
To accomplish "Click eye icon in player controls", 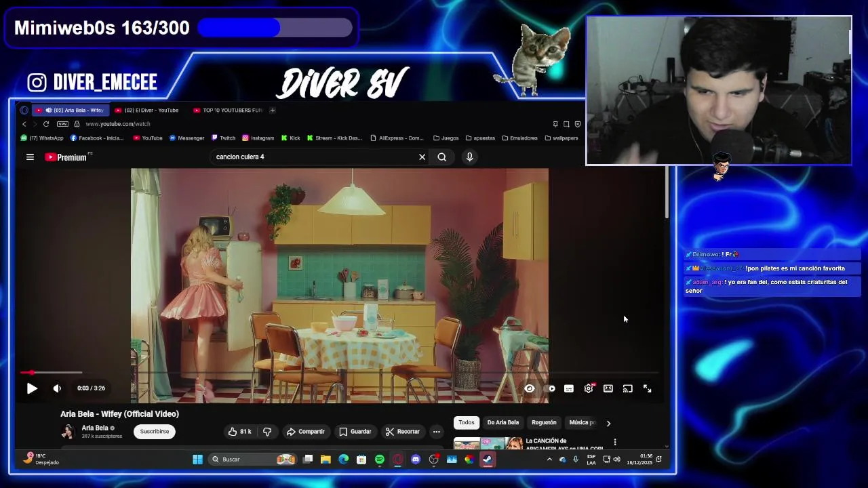I will pyautogui.click(x=530, y=388).
